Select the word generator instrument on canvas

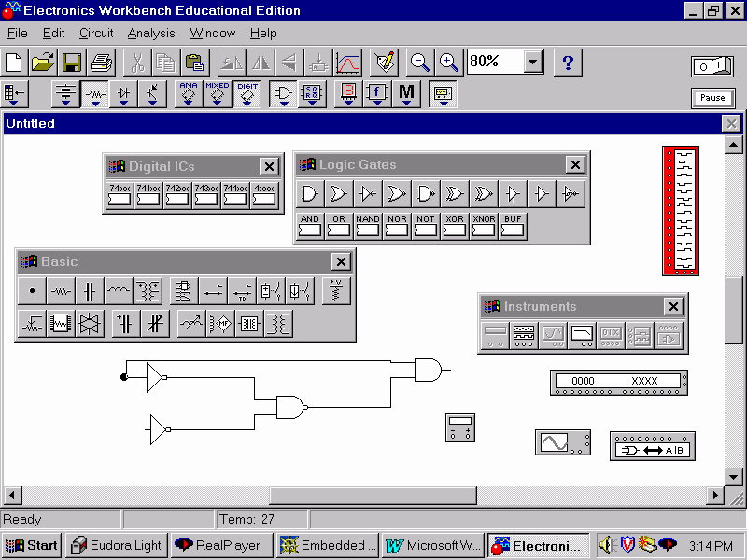619,383
